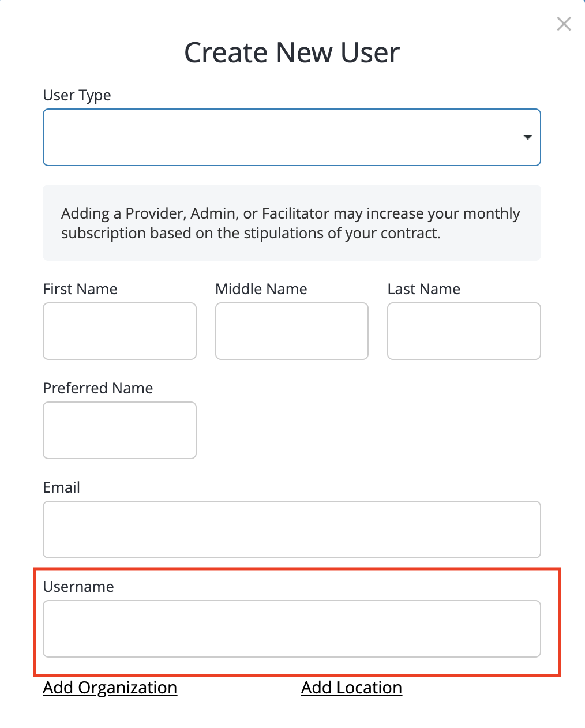
Task: Click the Middle Name label
Action: [261, 289]
